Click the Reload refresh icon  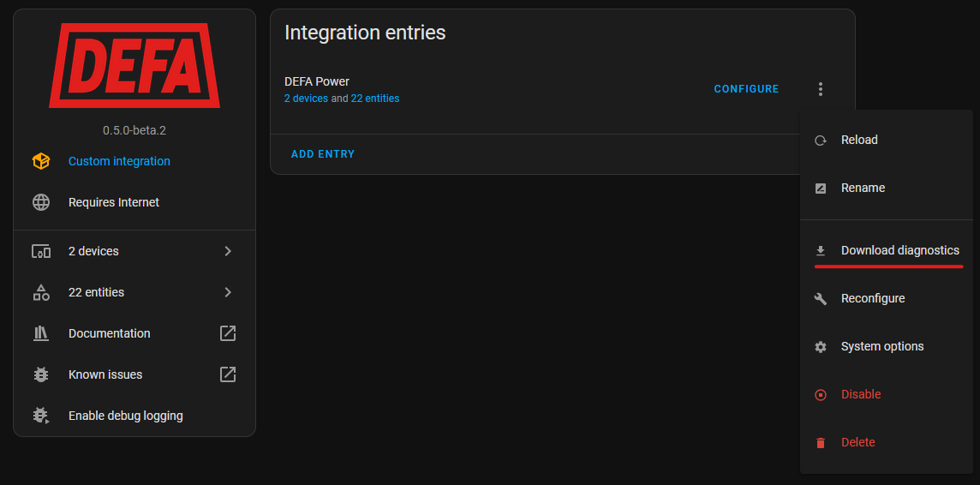pyautogui.click(x=821, y=141)
